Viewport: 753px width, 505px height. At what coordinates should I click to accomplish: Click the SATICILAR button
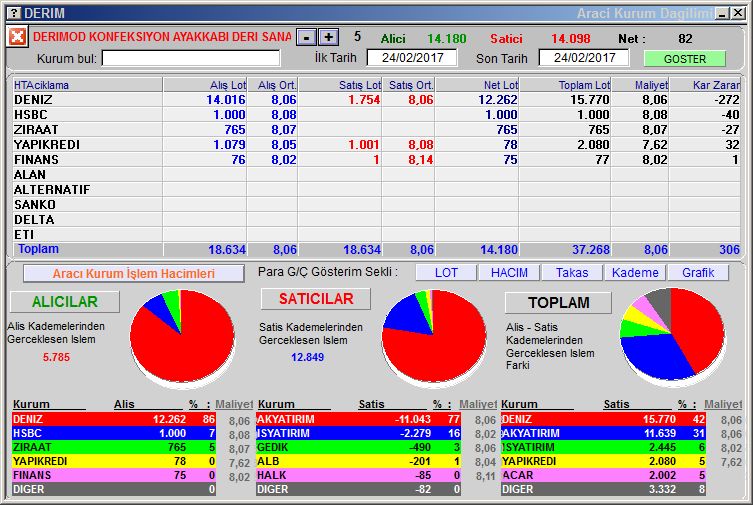pos(316,299)
